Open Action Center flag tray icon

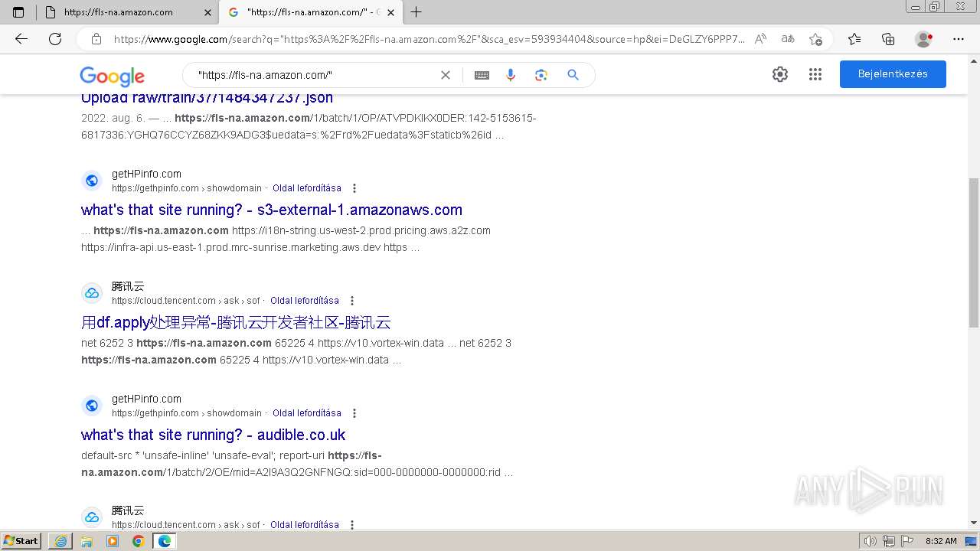click(906, 541)
